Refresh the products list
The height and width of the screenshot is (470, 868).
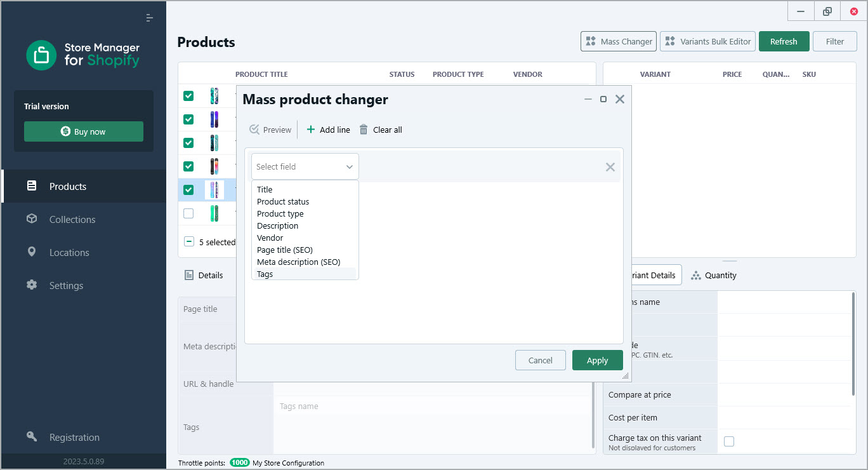(784, 41)
